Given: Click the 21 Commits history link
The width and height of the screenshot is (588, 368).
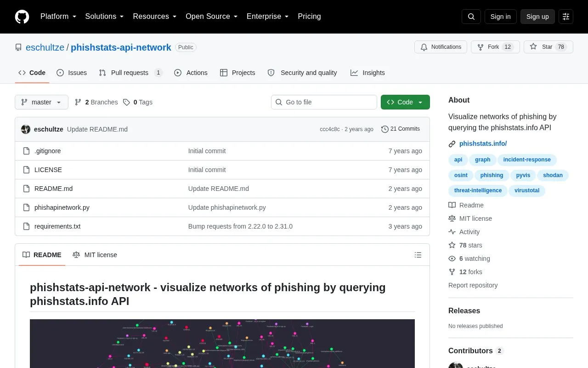Looking at the screenshot, I should click(x=401, y=129).
